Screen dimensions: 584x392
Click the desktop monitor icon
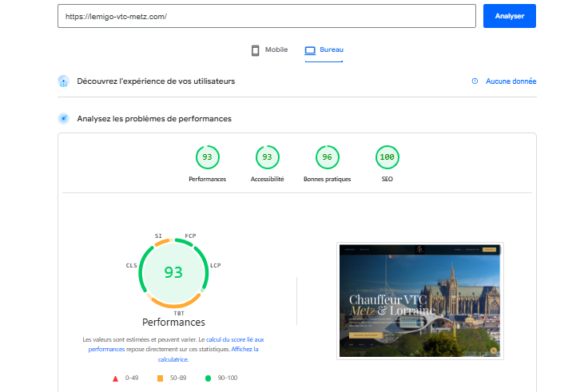point(310,50)
